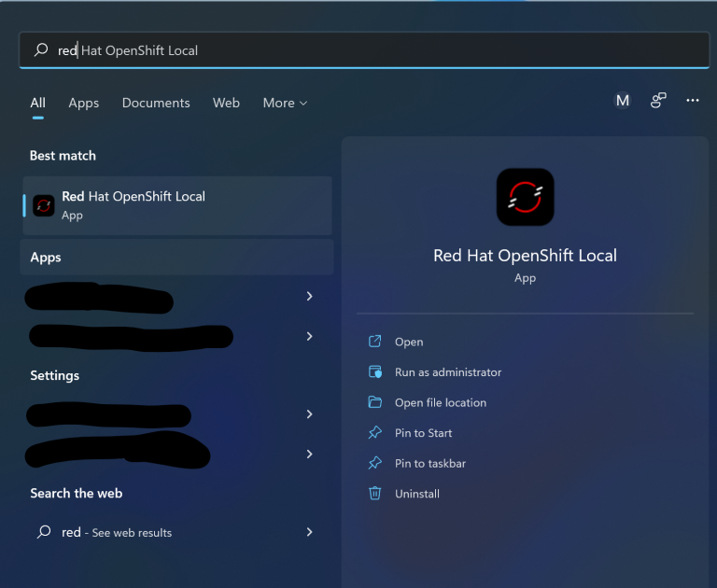The height and width of the screenshot is (588, 717).
Task: Open the three-dot options menu
Action: click(x=693, y=101)
